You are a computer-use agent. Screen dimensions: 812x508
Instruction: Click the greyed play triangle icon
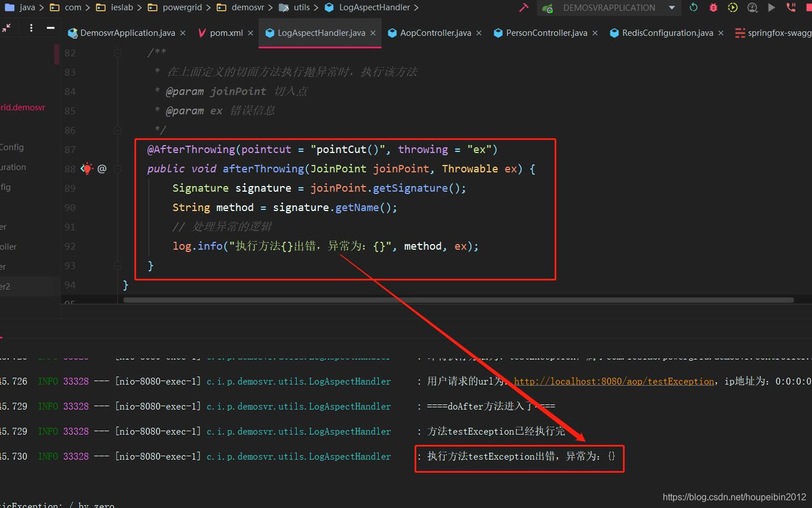(x=772, y=7)
